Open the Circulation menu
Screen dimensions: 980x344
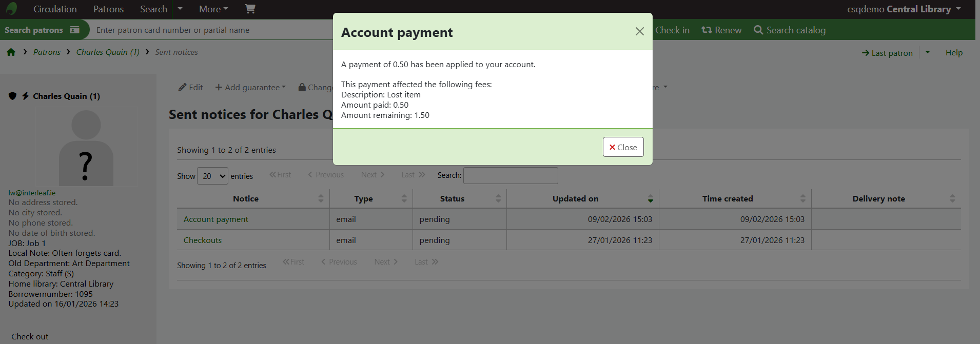(55, 9)
